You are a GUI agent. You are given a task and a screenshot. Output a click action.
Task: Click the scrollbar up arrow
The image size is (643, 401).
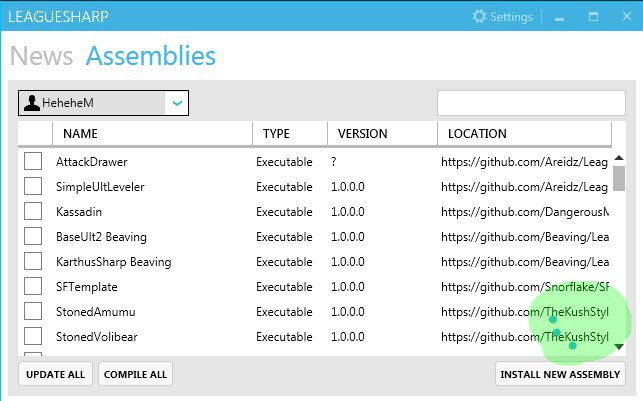pyautogui.click(x=619, y=158)
